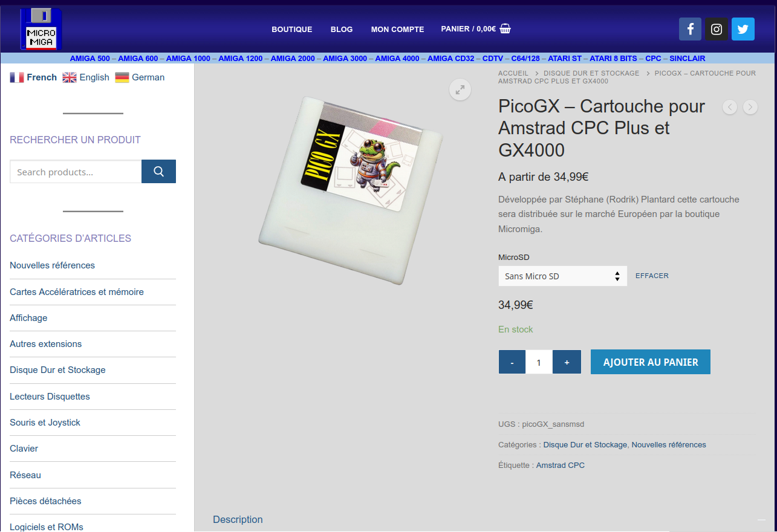
Task: Decrease quantity with minus button
Action: pyautogui.click(x=512, y=362)
